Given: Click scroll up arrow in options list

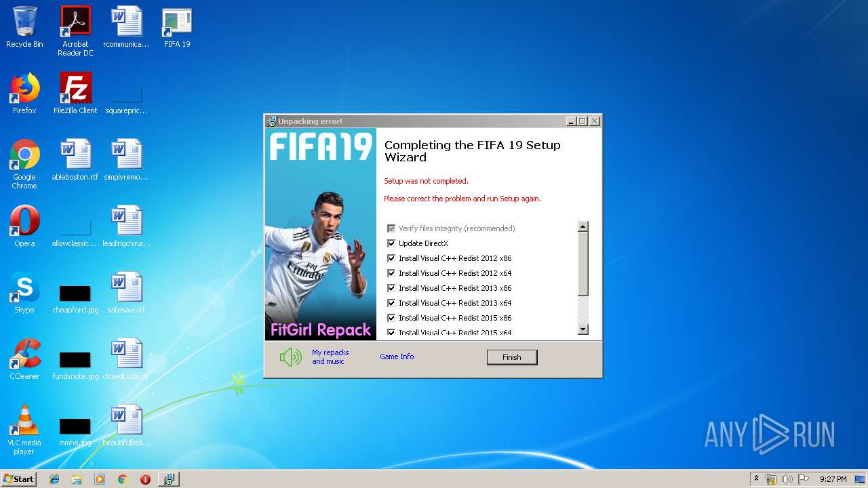Looking at the screenshot, I should (x=583, y=226).
